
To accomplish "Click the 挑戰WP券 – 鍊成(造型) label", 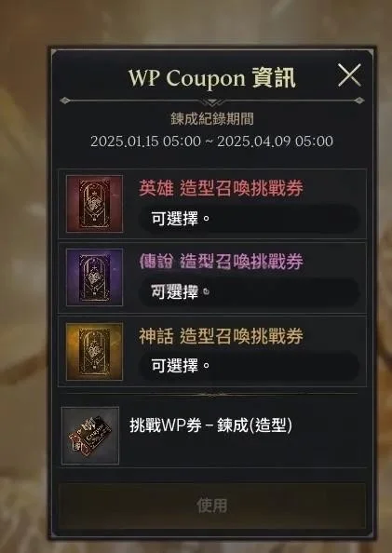I will (210, 425).
